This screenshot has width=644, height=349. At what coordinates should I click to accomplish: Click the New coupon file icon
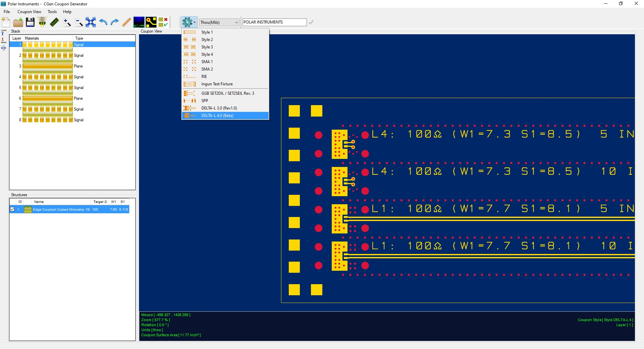6,22
